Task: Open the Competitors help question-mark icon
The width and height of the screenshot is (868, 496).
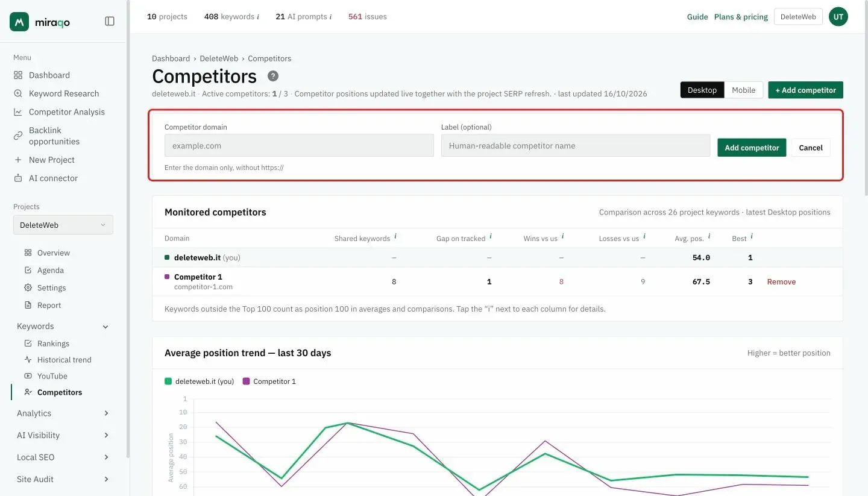Action: (273, 76)
